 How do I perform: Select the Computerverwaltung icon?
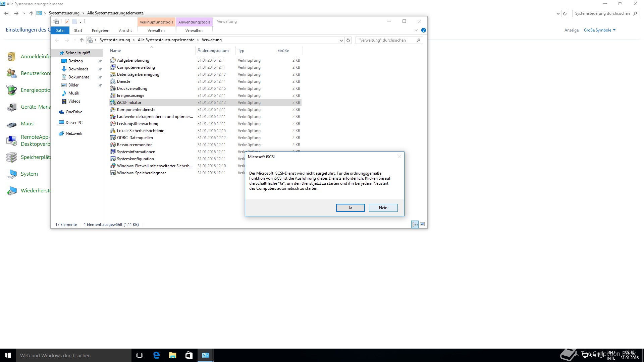(113, 67)
